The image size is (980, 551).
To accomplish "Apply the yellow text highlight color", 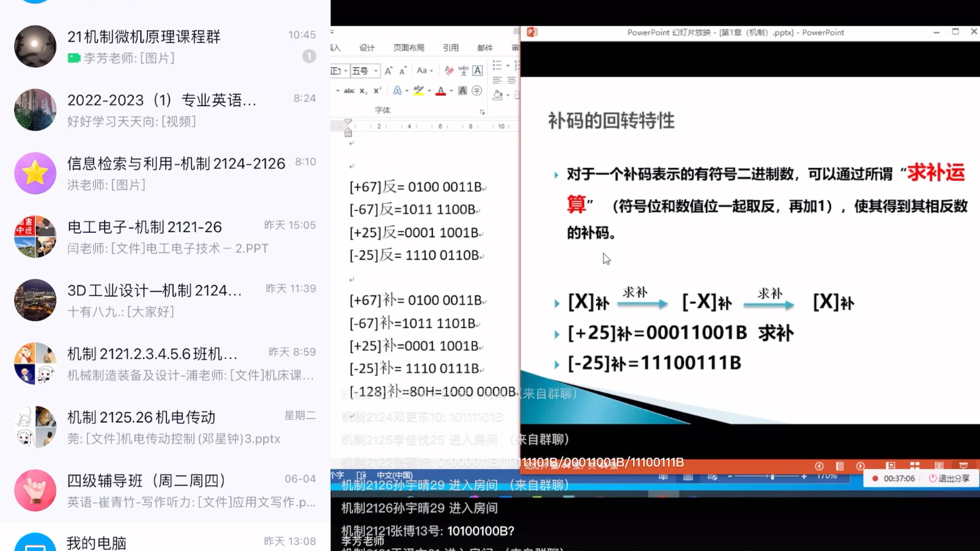I will (x=419, y=90).
